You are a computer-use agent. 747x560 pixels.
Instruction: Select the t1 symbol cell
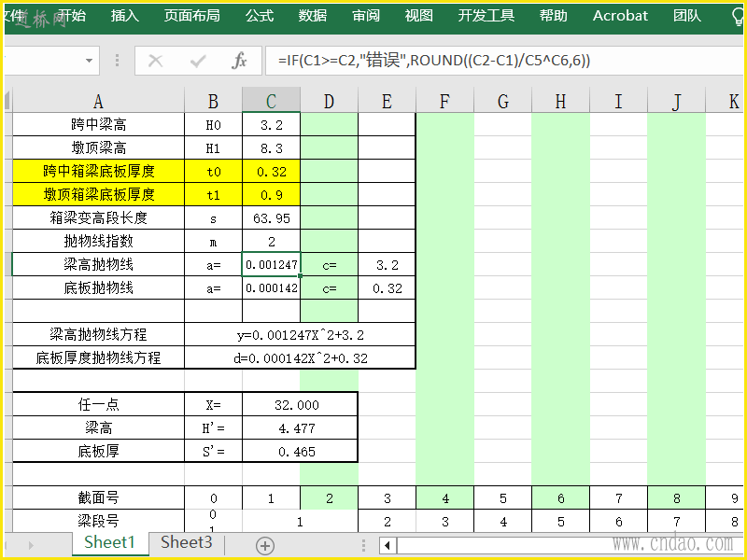pos(213,194)
